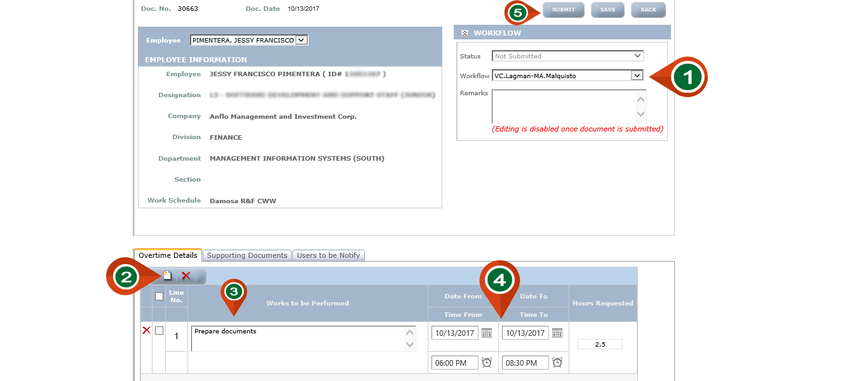Remove line 1 using its red X
Screen dimensions: 868x381
(x=146, y=330)
